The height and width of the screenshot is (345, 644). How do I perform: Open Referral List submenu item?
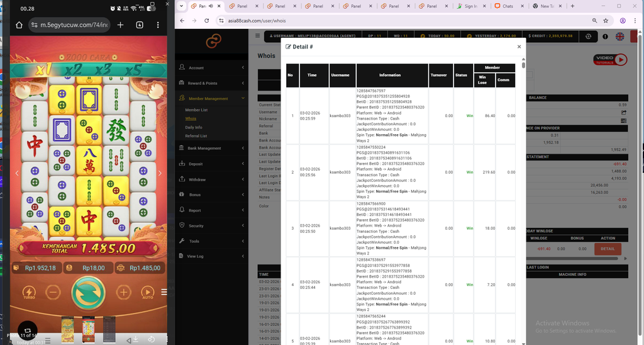click(196, 136)
